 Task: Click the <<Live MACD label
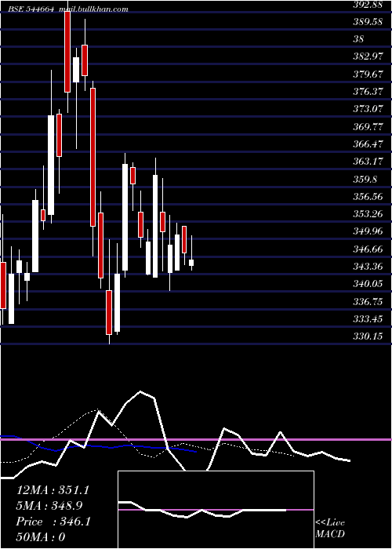click(x=330, y=529)
